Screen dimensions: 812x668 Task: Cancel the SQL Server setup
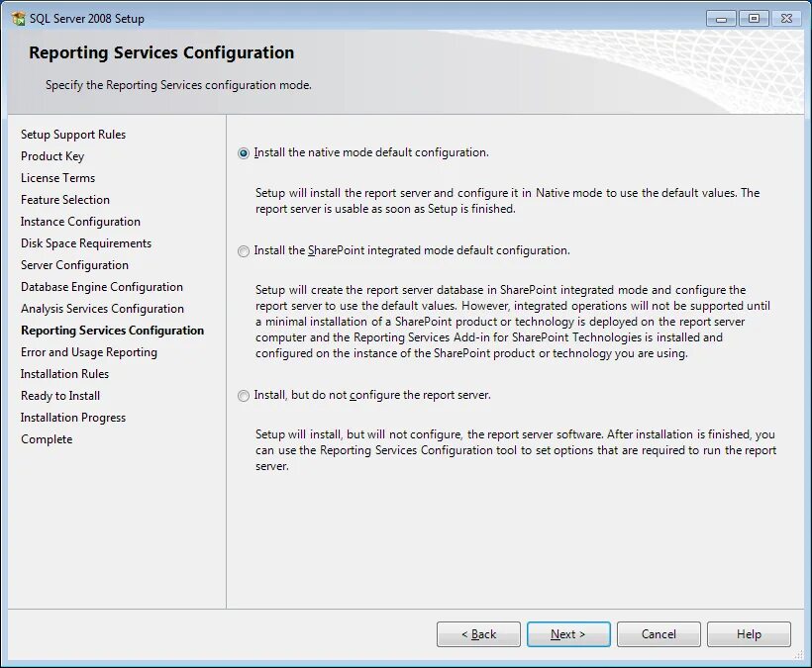[659, 633]
